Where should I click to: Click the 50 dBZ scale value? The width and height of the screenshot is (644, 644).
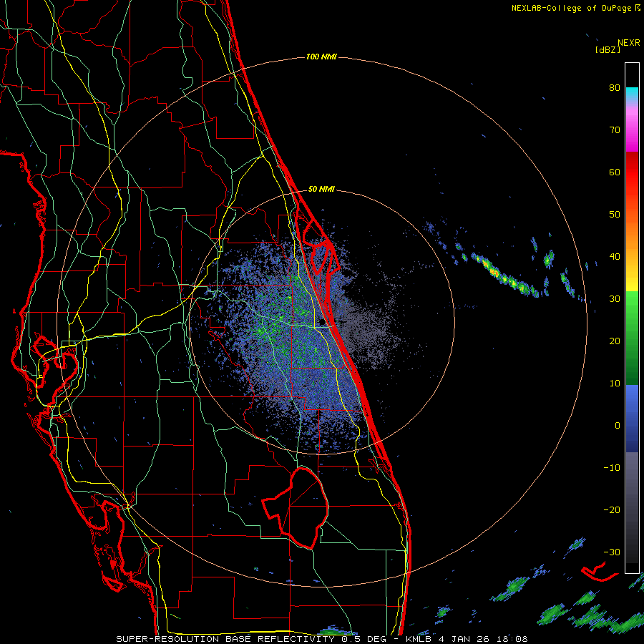tap(615, 215)
